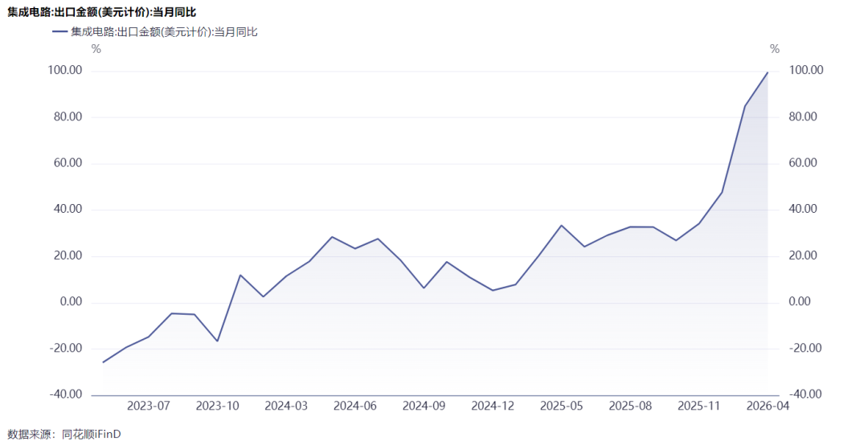
Task: Click the data source text 数据来源：同花顺iFinD
Action: [64, 435]
